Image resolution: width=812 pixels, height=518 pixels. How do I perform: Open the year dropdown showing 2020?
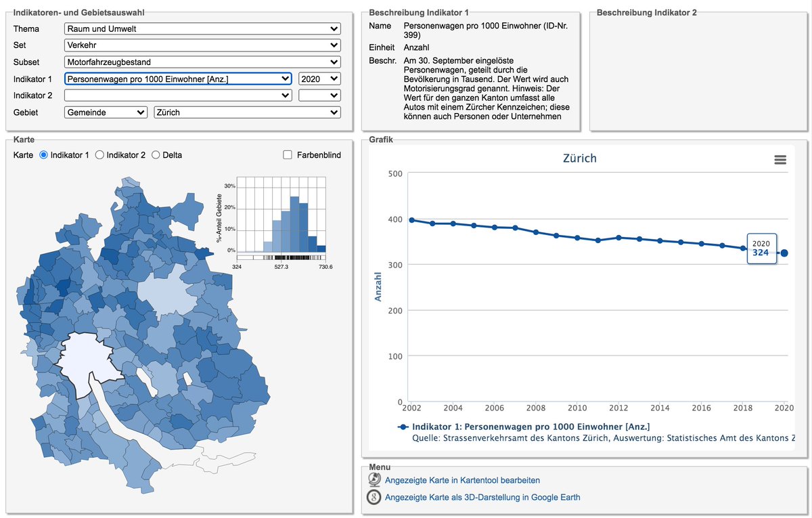pyautogui.click(x=319, y=79)
